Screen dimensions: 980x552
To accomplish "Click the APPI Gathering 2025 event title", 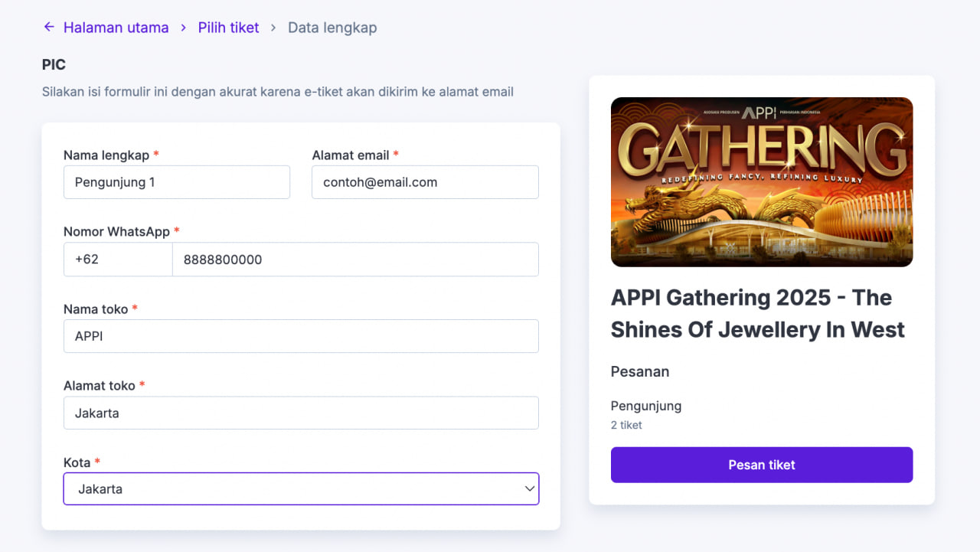I will (x=758, y=313).
